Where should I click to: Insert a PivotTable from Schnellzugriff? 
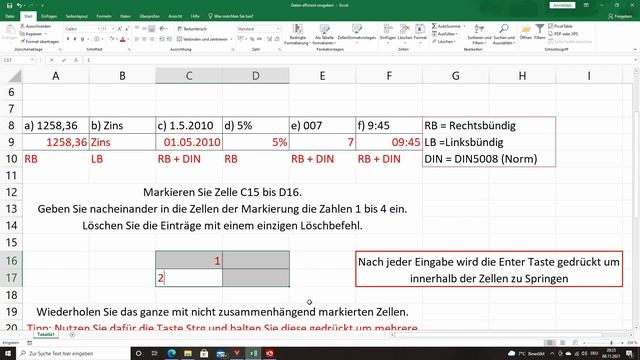(x=560, y=26)
